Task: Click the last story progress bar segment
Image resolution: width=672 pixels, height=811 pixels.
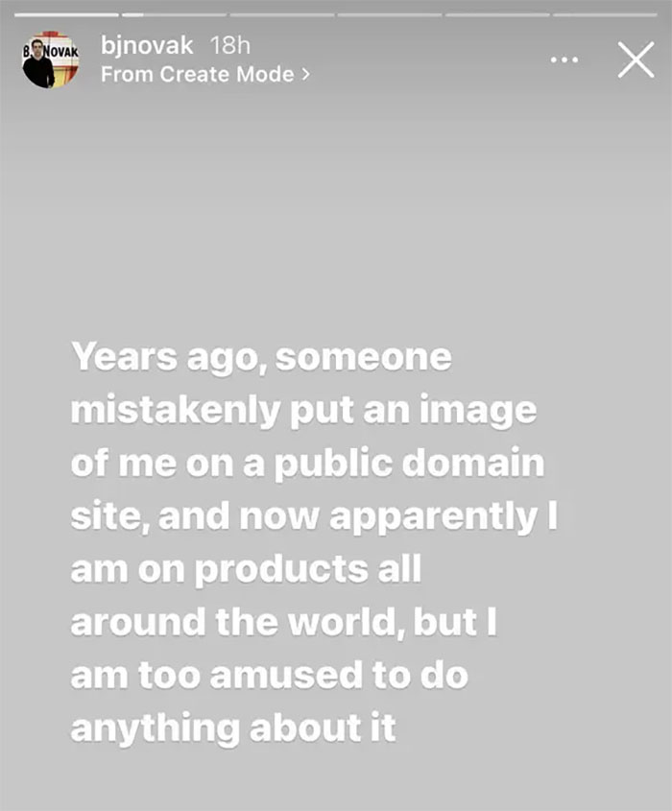Action: pyautogui.click(x=605, y=13)
